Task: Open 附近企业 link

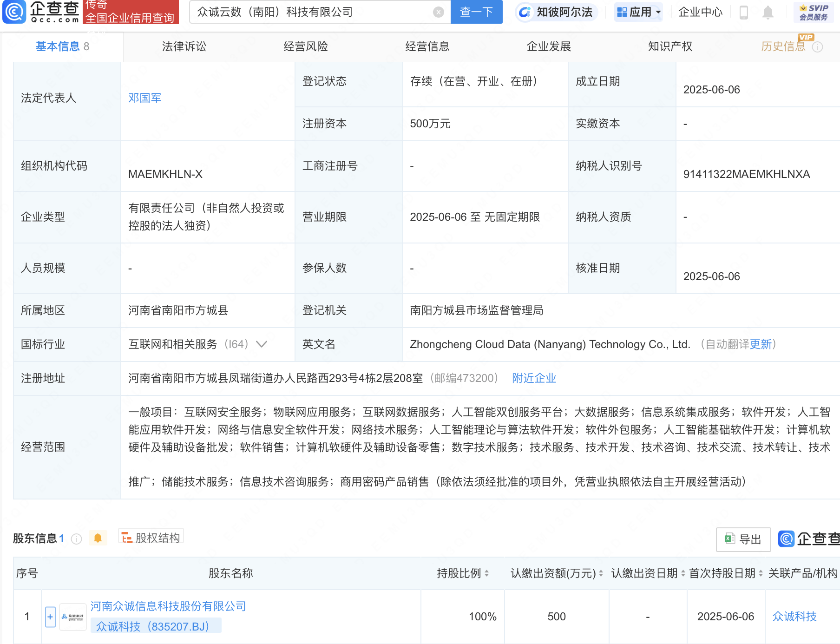Action: (534, 378)
